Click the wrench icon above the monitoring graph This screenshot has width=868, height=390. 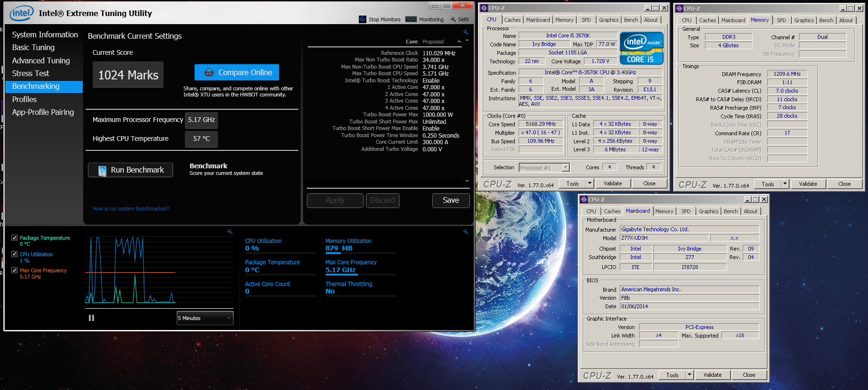click(x=230, y=232)
